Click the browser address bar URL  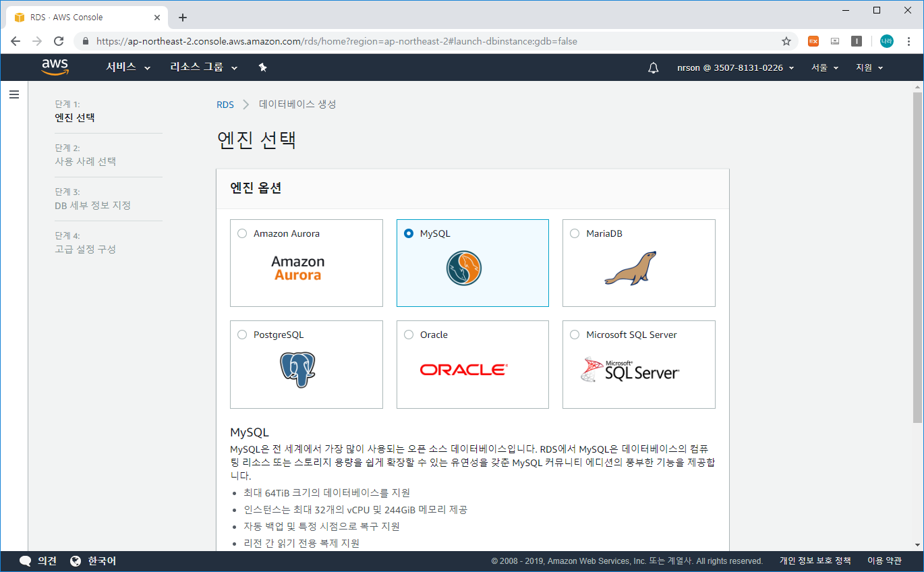tap(337, 41)
